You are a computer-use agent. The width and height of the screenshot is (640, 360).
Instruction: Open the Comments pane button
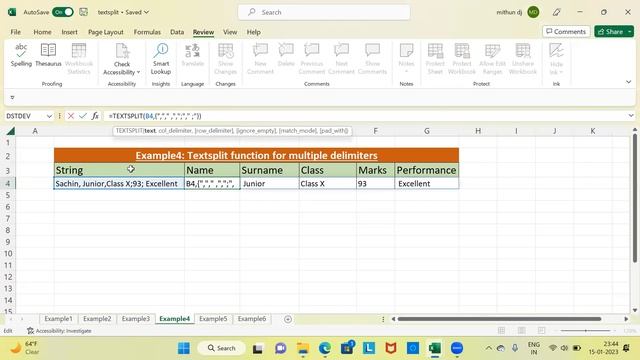(x=566, y=31)
